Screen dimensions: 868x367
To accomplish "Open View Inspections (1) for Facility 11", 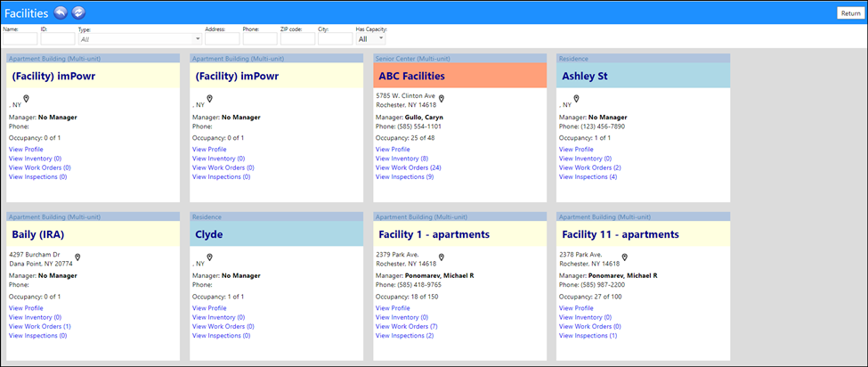I will 588,336.
